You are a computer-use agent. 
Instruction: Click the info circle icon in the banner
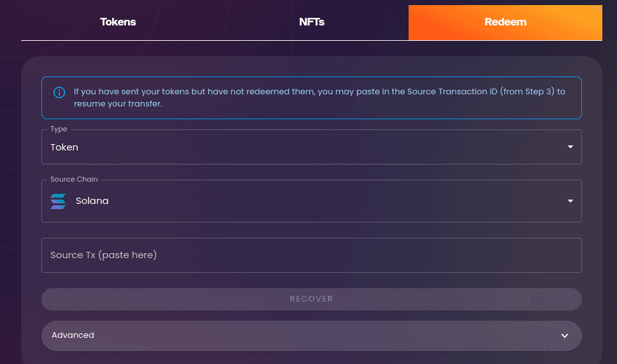[59, 92]
